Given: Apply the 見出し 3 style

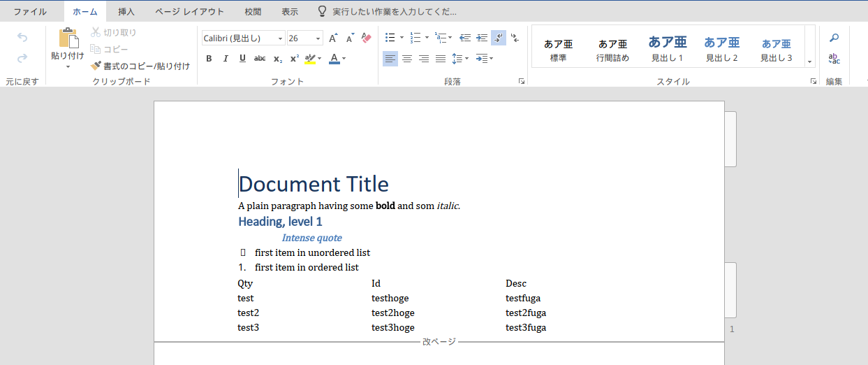Looking at the screenshot, I should [777, 50].
